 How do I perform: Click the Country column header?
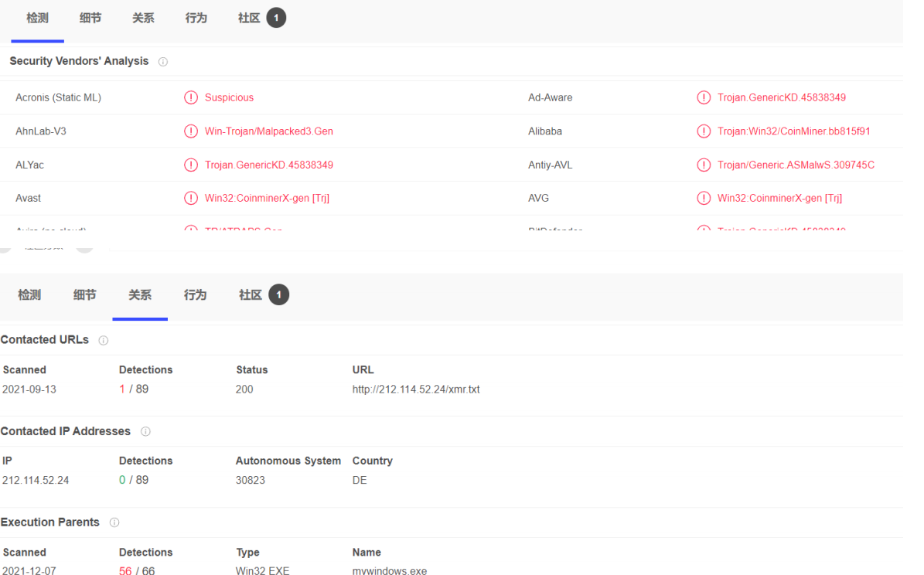[373, 461]
